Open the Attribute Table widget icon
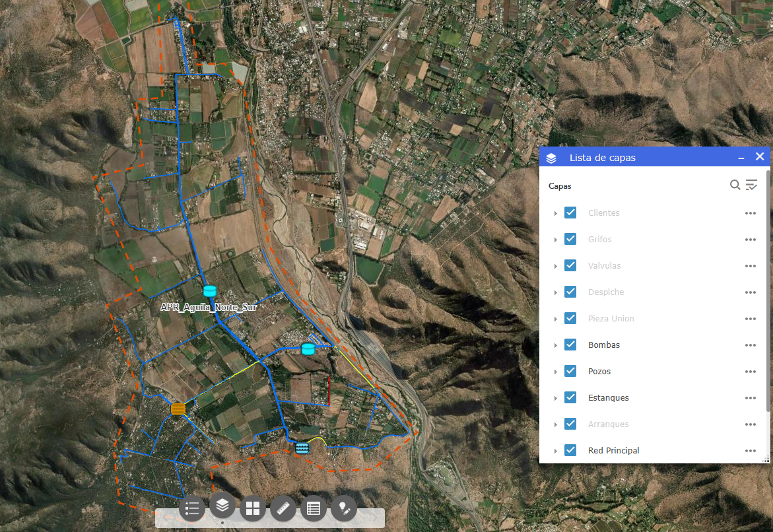 (314, 508)
